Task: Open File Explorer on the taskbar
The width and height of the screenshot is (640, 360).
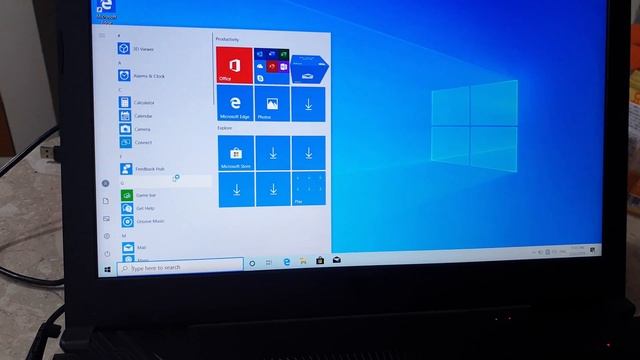Action: click(303, 261)
